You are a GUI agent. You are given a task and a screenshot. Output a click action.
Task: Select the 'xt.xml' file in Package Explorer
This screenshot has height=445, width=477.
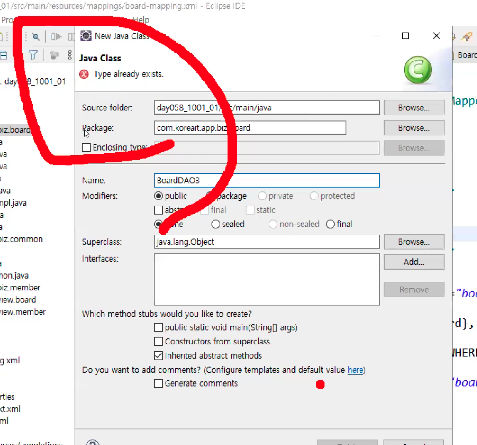click(x=10, y=409)
